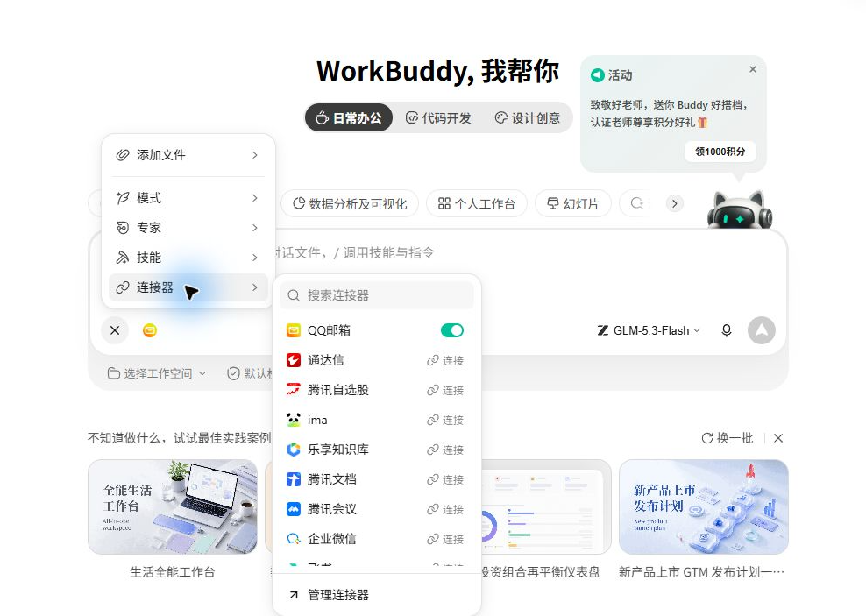Click the yellow mail icon beside X button
866x616 pixels.
[x=149, y=330]
